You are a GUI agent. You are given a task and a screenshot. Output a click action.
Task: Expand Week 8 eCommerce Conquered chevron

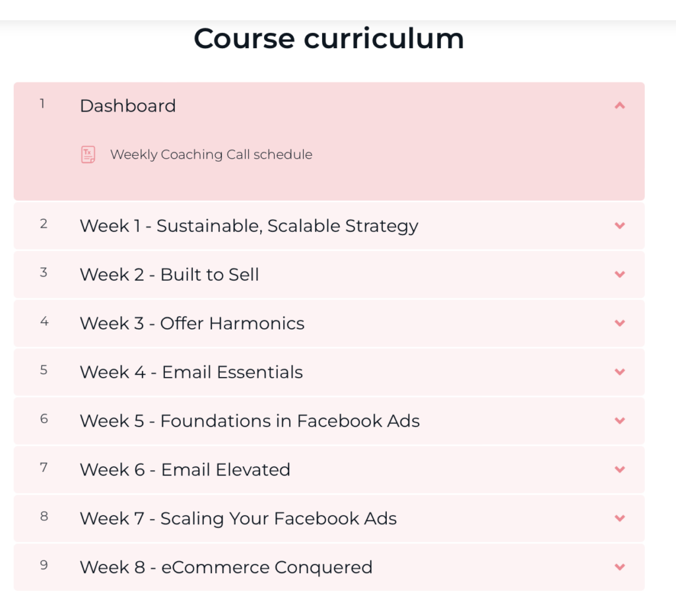pyautogui.click(x=619, y=567)
